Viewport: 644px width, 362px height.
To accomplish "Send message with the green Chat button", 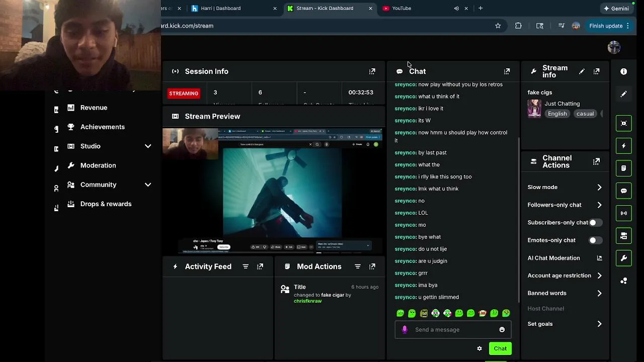I will tap(500, 348).
